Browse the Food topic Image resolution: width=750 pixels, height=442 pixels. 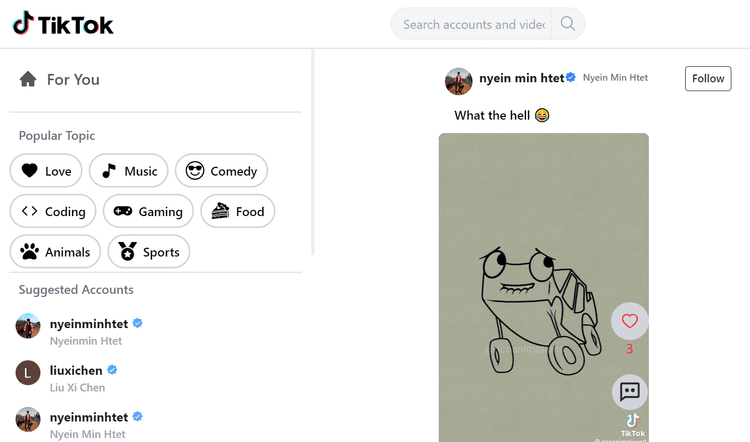[238, 211]
